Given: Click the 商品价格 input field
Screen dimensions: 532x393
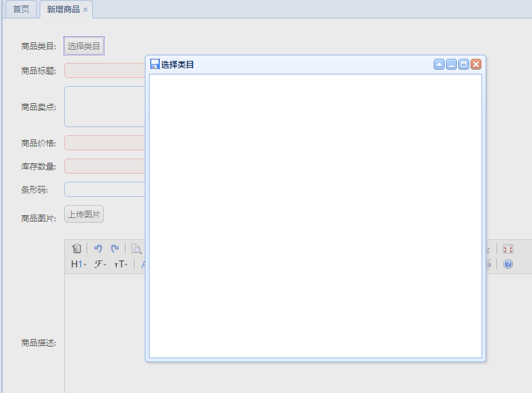Looking at the screenshot, I should point(104,143).
